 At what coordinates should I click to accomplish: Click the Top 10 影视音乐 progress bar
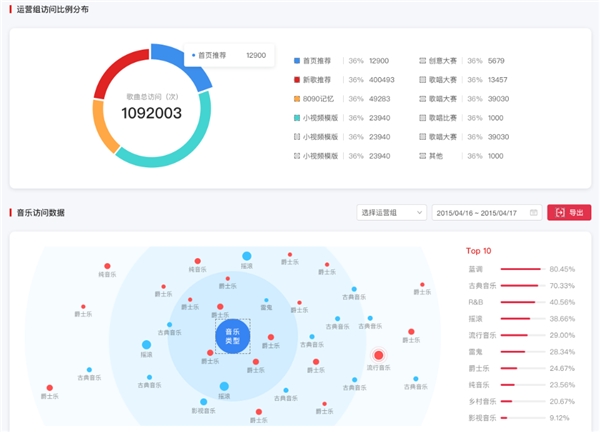coord(523,418)
